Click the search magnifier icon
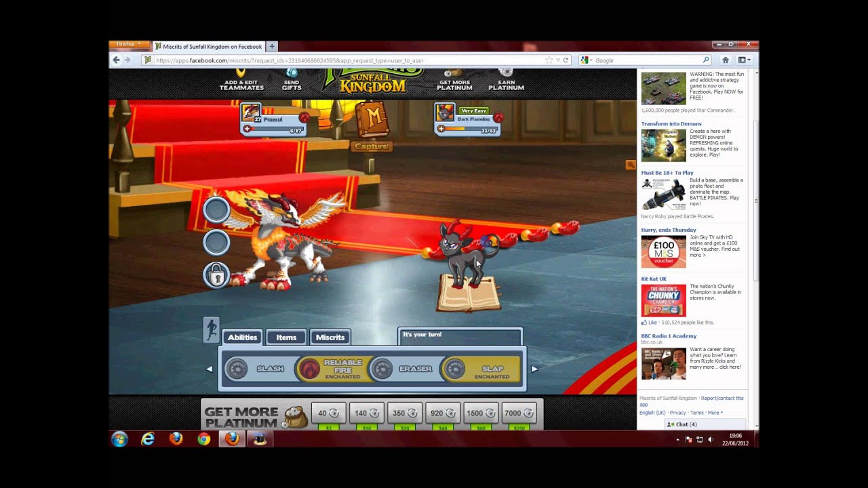868x488 pixels. pos(706,60)
